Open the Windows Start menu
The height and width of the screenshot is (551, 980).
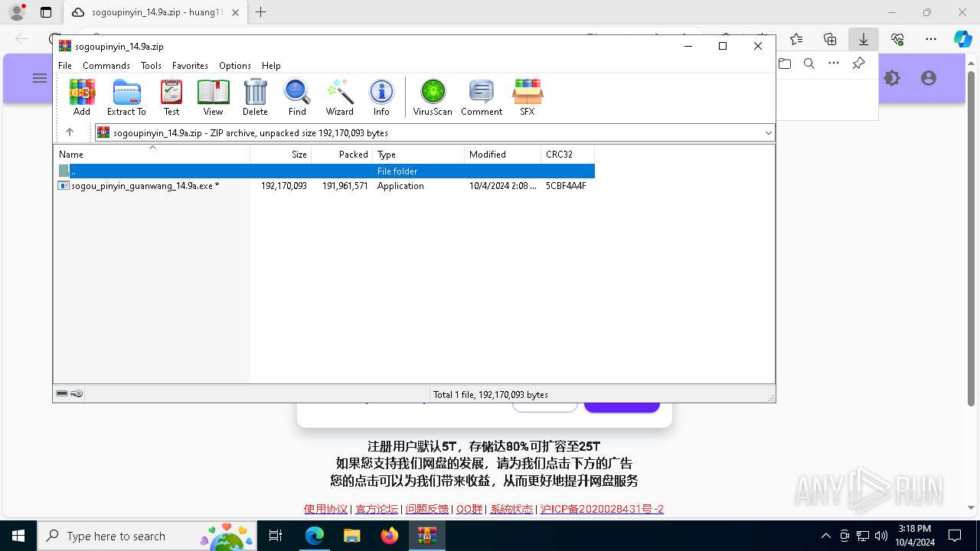(18, 536)
